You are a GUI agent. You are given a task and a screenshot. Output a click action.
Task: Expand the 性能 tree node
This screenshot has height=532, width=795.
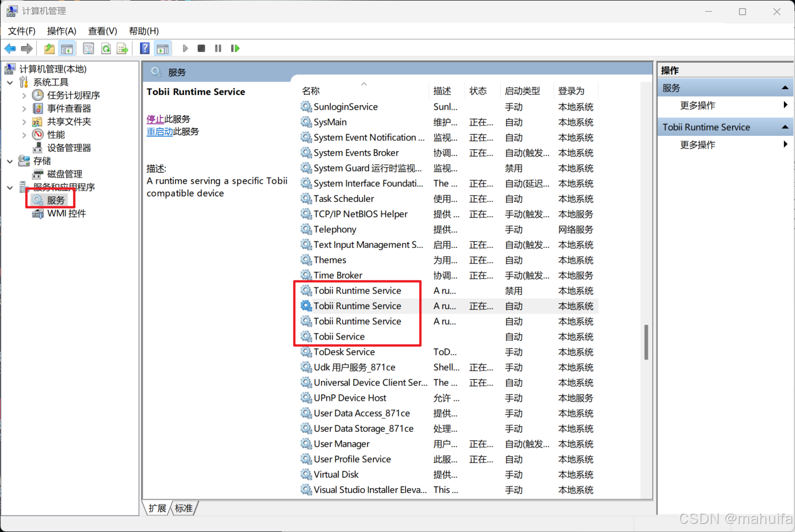click(x=24, y=135)
